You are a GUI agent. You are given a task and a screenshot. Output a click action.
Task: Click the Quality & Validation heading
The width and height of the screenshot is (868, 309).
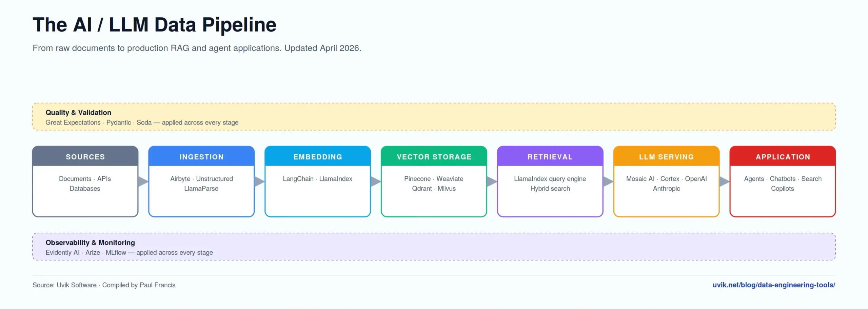tap(78, 113)
